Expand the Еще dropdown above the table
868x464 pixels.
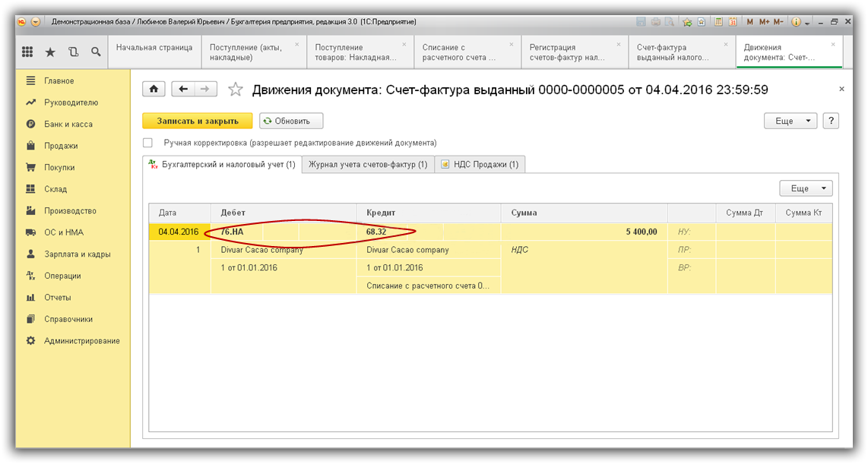click(x=806, y=188)
